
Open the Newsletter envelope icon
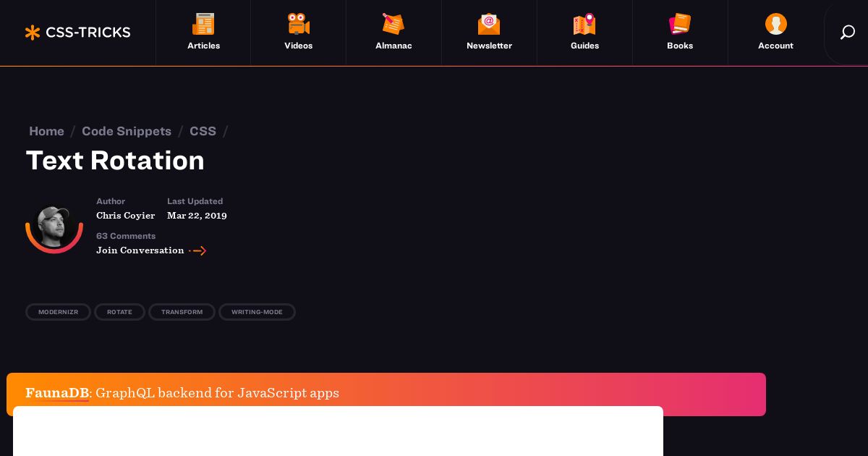(489, 24)
